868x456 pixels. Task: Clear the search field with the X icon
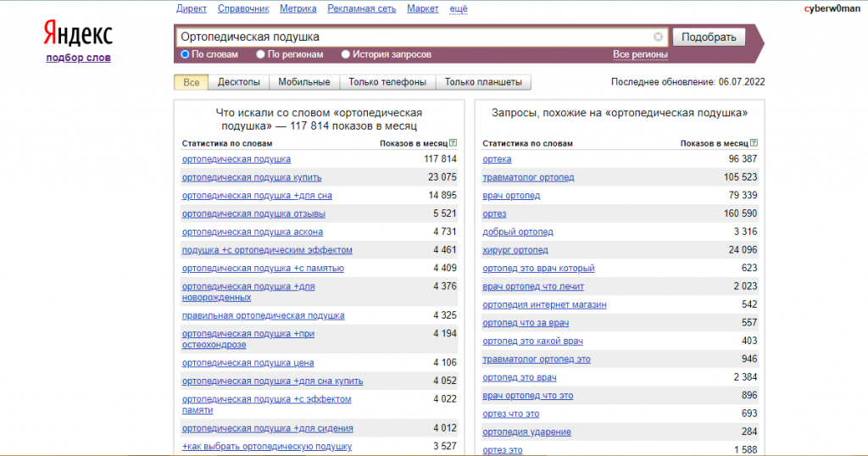tap(658, 37)
